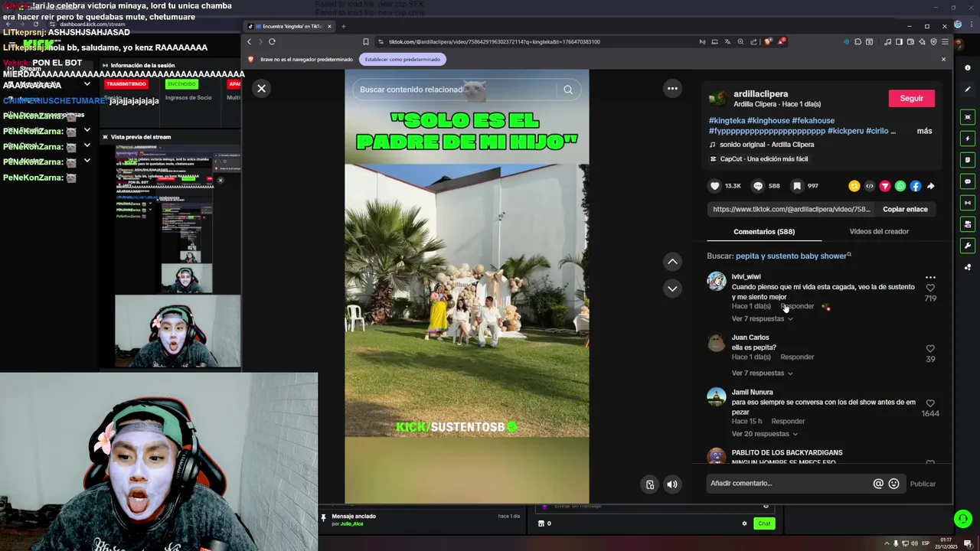Click the #fekahouse hashtag link
The height and width of the screenshot is (551, 980).
pos(813,121)
